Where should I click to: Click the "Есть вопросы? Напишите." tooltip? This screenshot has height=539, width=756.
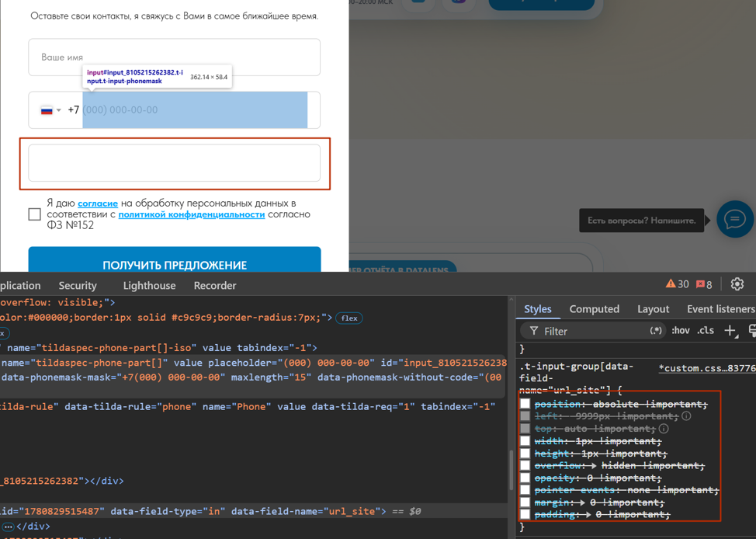[641, 221]
